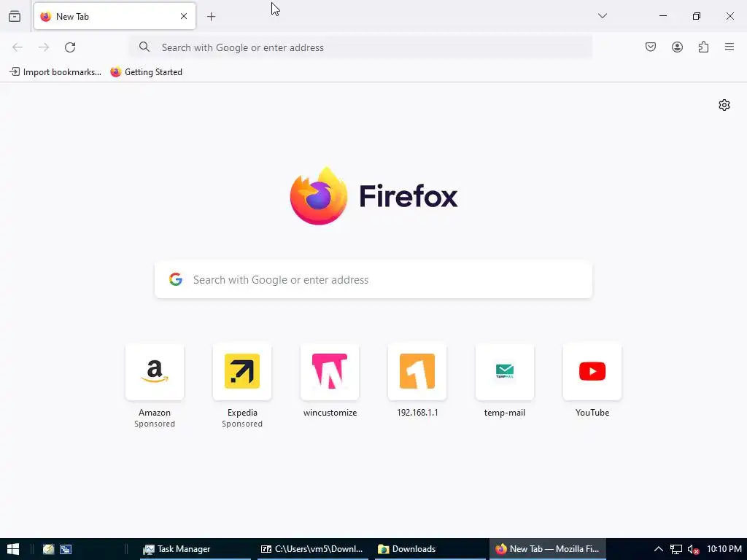This screenshot has height=560, width=747.
Task: Open the Amazon sponsored shortcut
Action: click(x=155, y=371)
